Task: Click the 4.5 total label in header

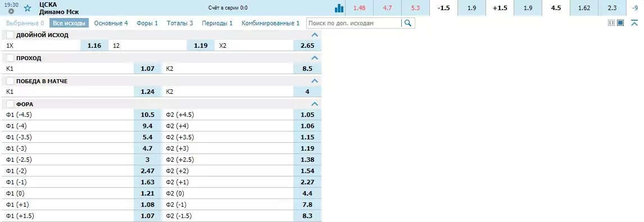Action: click(556, 8)
